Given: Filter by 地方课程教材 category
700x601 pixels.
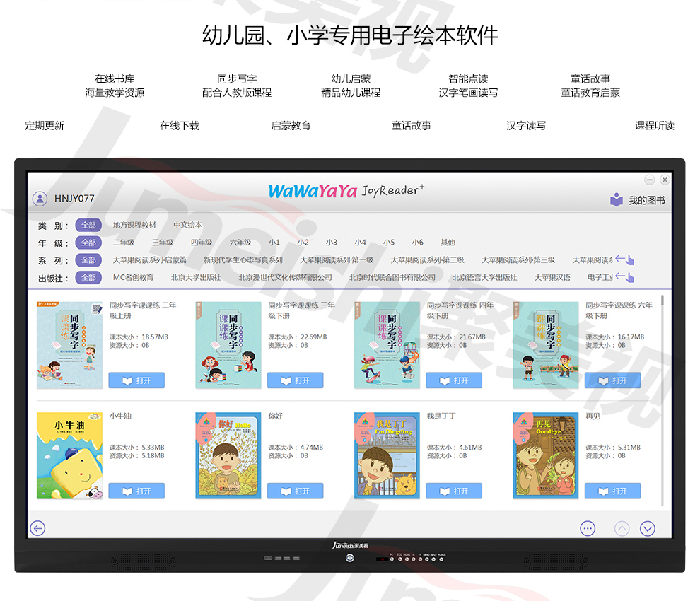Looking at the screenshot, I should [x=134, y=225].
